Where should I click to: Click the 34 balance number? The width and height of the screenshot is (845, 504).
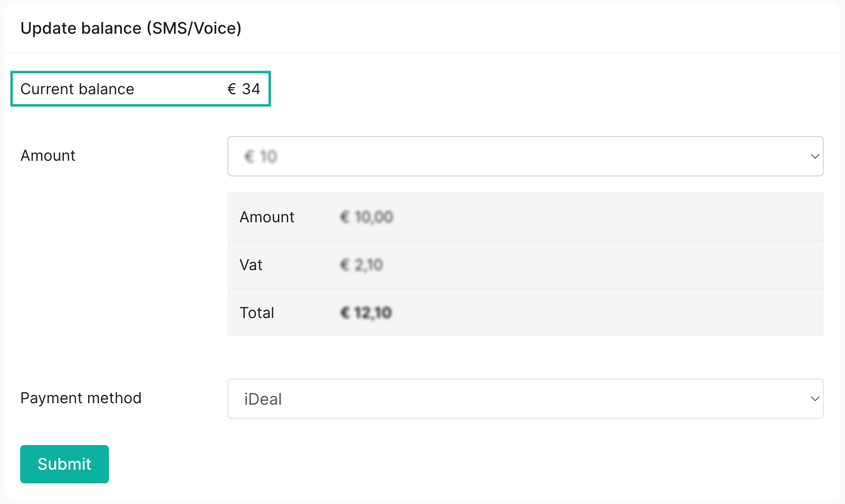[251, 89]
